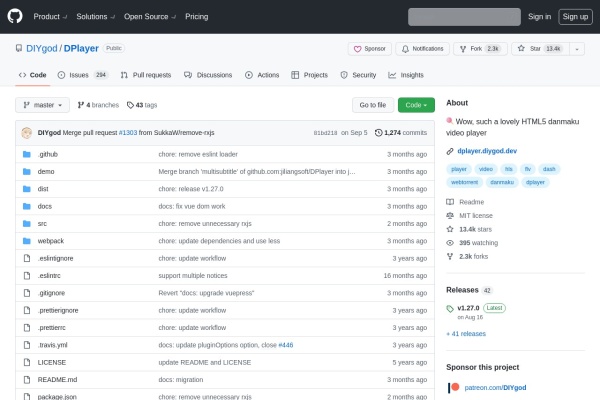
Task: Open the 43 tags link
Action: tap(146, 105)
